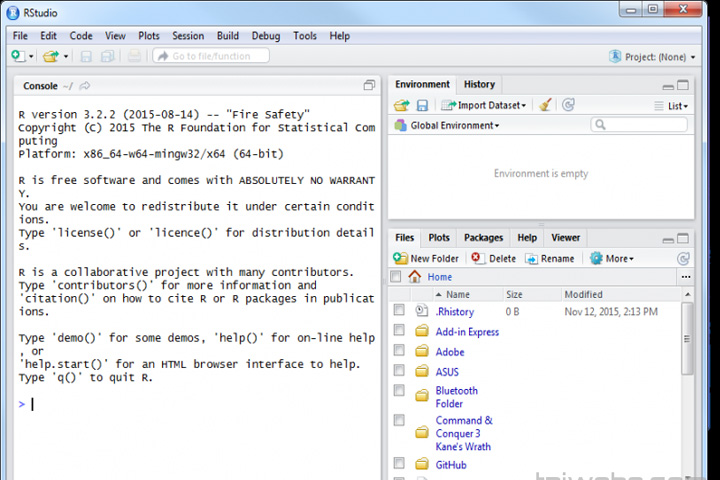Click the Delete icon in the Files toolbar
Screen dimensions: 720x480
[476, 258]
